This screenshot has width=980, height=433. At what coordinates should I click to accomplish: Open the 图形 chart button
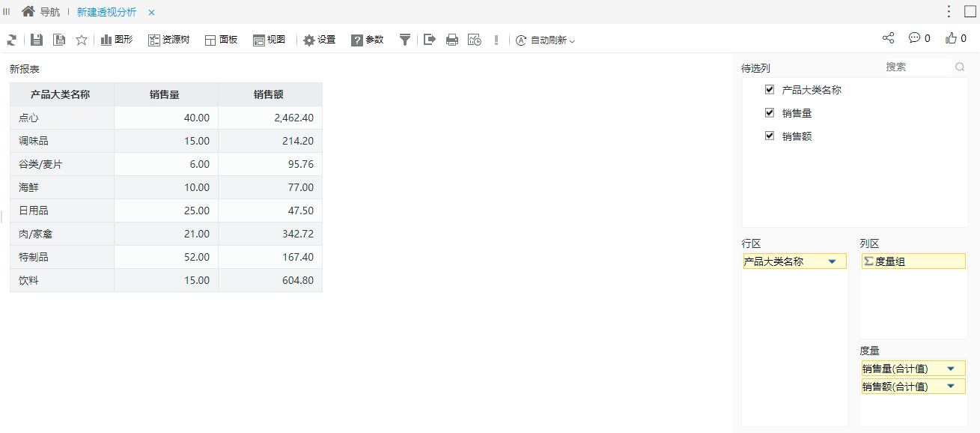[x=117, y=40]
